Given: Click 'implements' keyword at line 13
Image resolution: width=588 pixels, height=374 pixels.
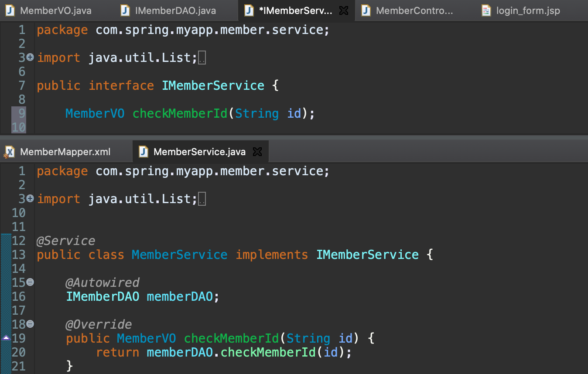Looking at the screenshot, I should pos(272,255).
